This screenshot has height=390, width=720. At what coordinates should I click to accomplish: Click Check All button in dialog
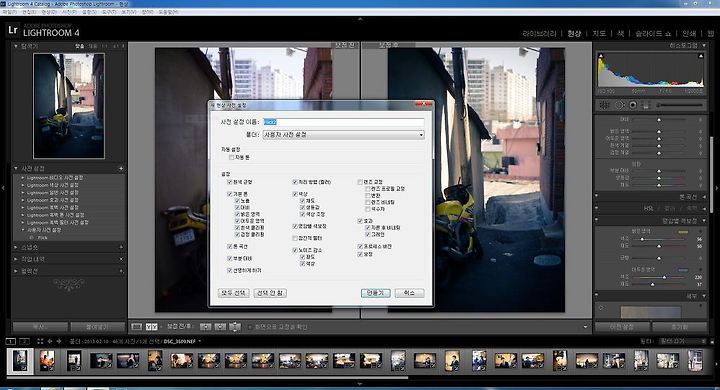point(234,293)
